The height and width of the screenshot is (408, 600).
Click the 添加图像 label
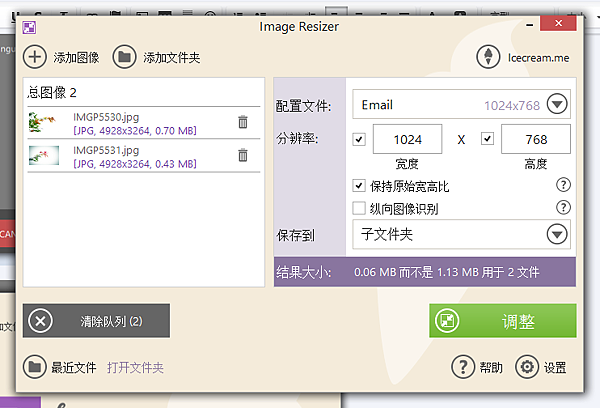tap(77, 58)
